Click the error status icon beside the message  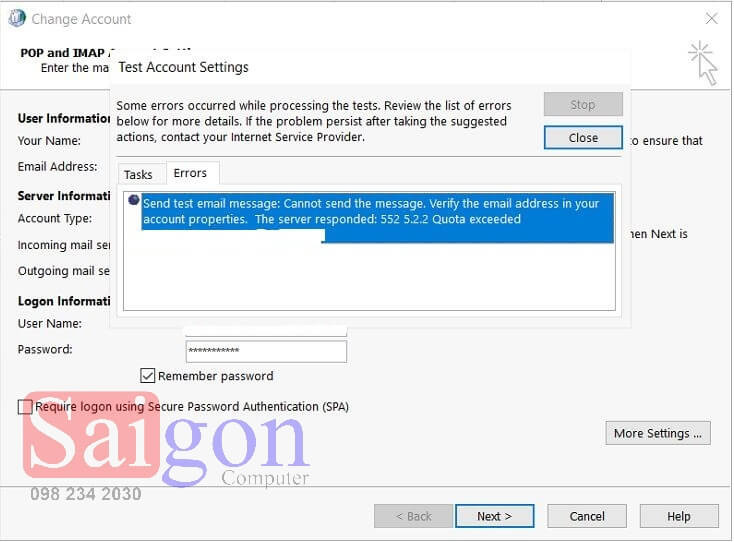(x=133, y=200)
